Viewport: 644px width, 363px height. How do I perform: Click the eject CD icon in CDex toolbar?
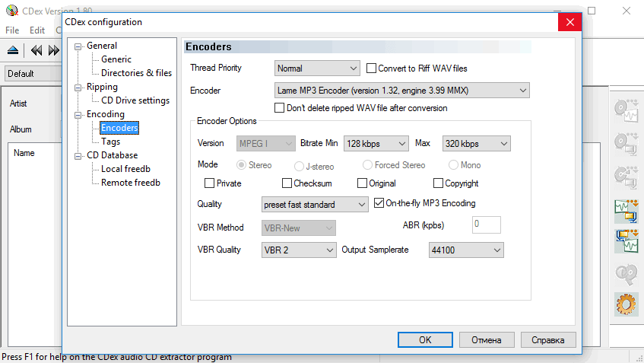point(13,50)
